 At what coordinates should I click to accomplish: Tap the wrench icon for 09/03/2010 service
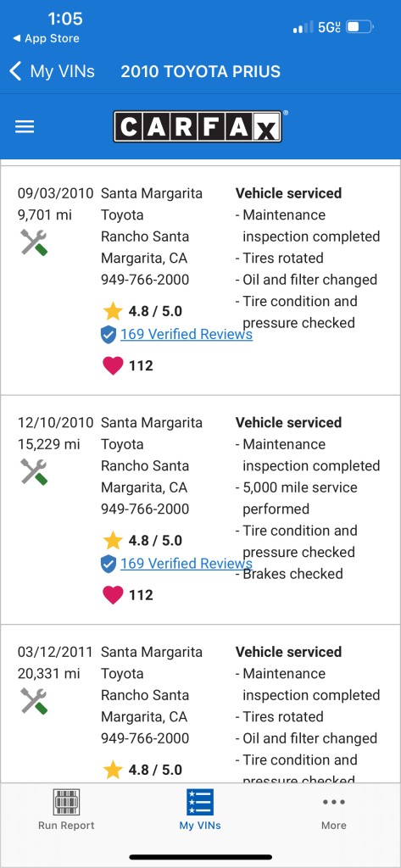35,242
